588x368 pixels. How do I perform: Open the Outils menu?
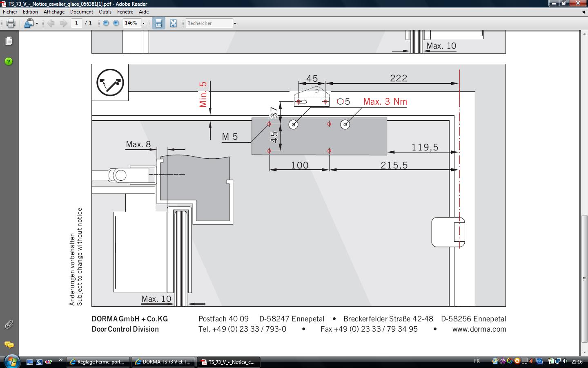click(x=105, y=12)
